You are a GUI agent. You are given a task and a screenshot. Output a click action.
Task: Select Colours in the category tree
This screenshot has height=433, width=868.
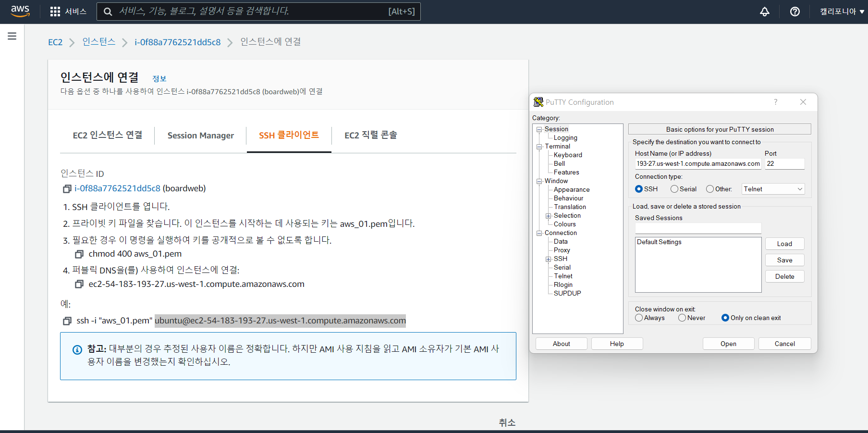tap(564, 224)
